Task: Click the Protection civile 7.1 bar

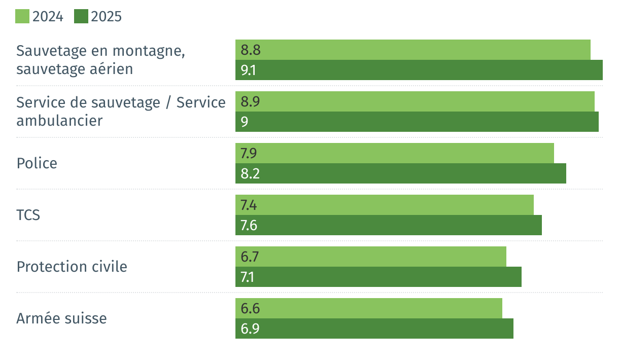Action: coord(378,277)
